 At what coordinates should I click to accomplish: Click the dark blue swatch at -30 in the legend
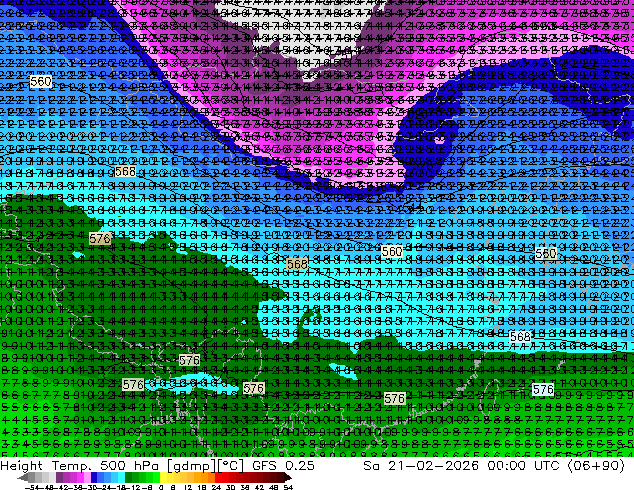click(94, 477)
